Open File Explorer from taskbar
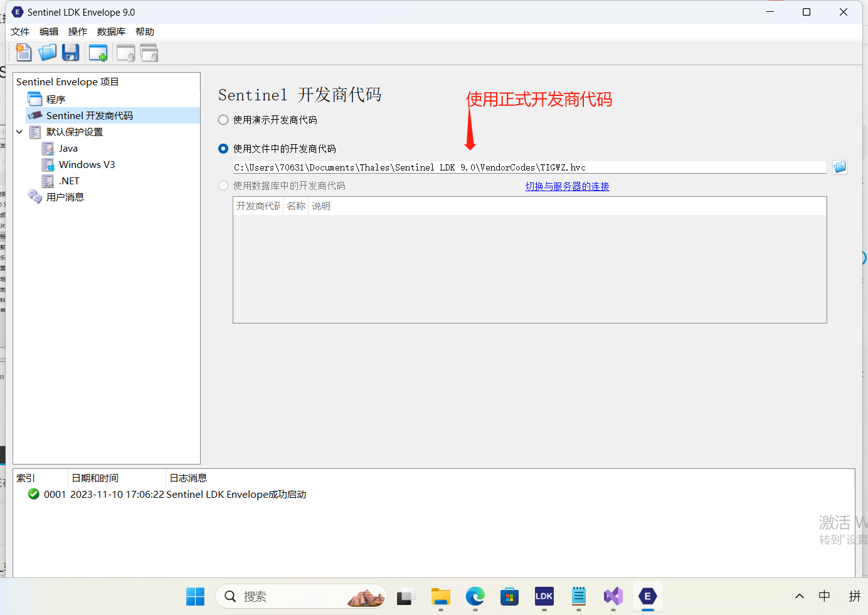This screenshot has height=615, width=868. [x=441, y=596]
